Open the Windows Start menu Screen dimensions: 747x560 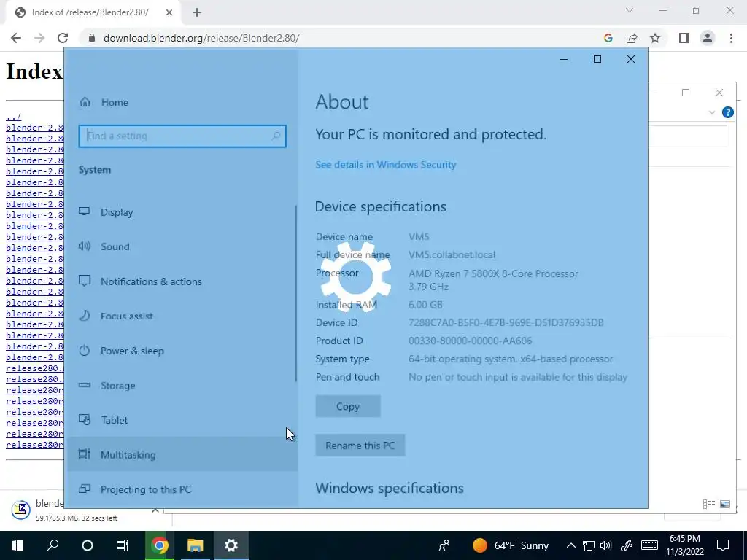18,545
